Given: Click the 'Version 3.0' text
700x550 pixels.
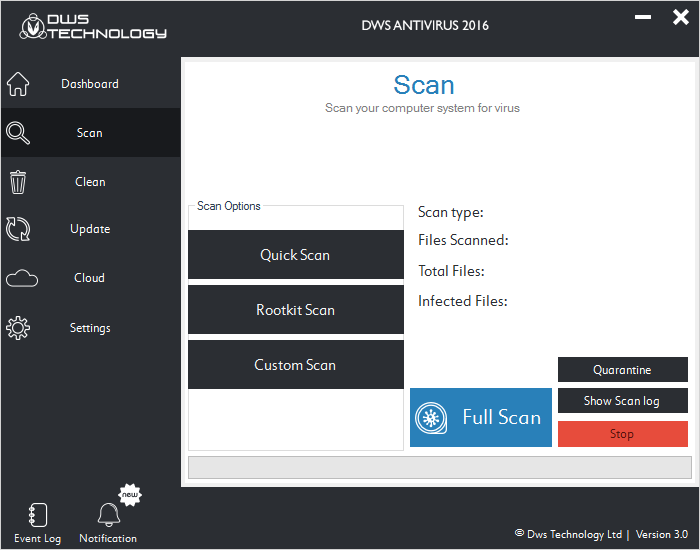Looking at the screenshot, I should tap(662, 534).
